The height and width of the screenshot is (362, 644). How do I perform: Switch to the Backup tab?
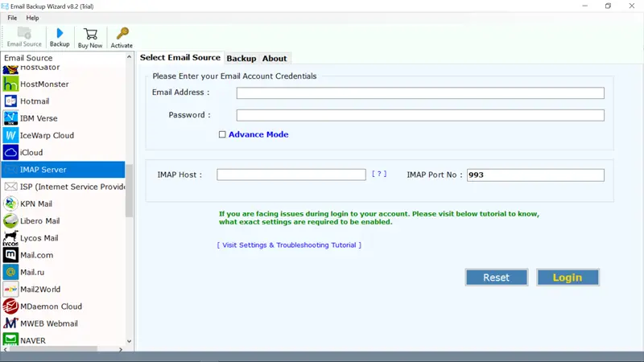(242, 58)
